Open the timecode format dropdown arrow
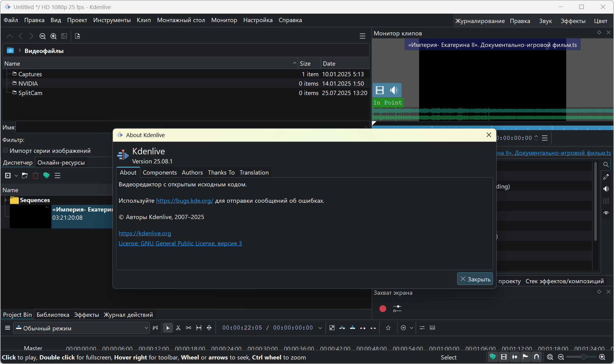The width and height of the screenshot is (614, 364). point(320,328)
